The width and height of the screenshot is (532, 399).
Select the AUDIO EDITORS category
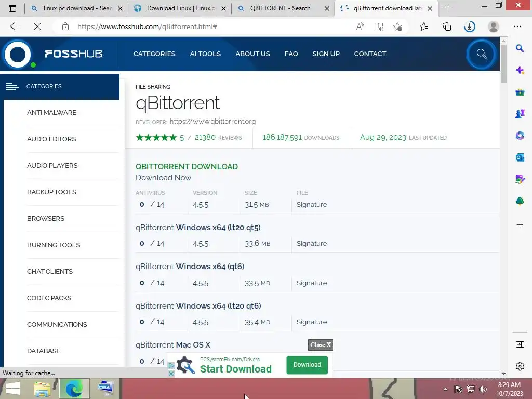51,139
